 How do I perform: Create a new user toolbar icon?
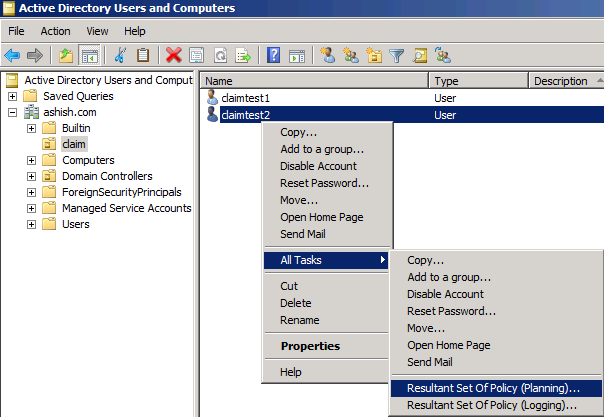328,55
